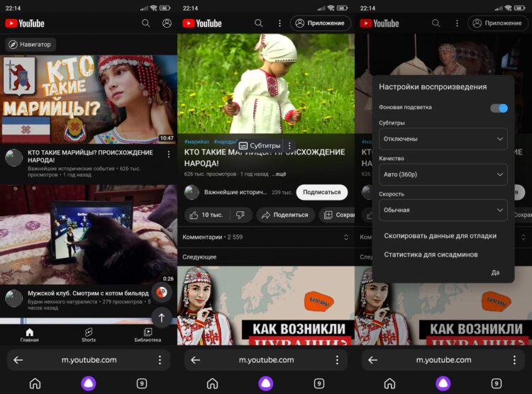Tap the browser home icon in the left screen
The image size is (532, 394).
[x=35, y=383]
